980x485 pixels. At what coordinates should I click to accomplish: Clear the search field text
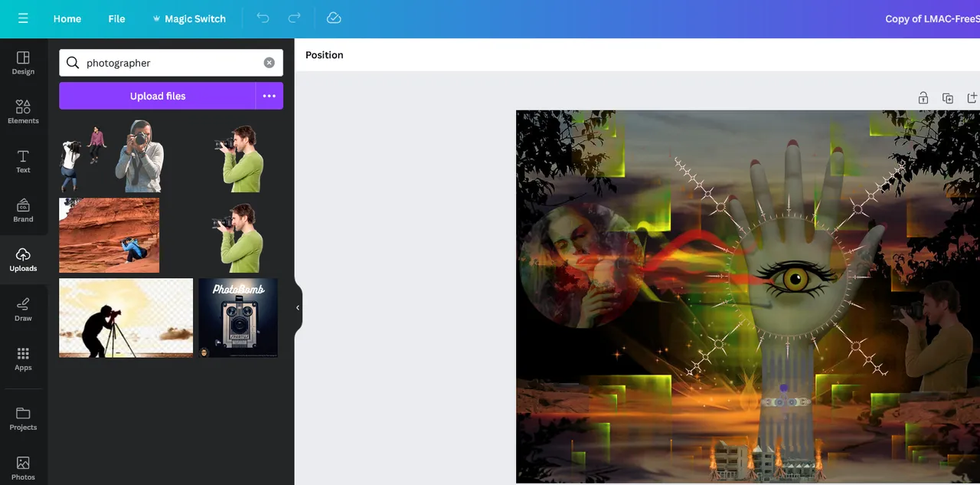(x=269, y=63)
